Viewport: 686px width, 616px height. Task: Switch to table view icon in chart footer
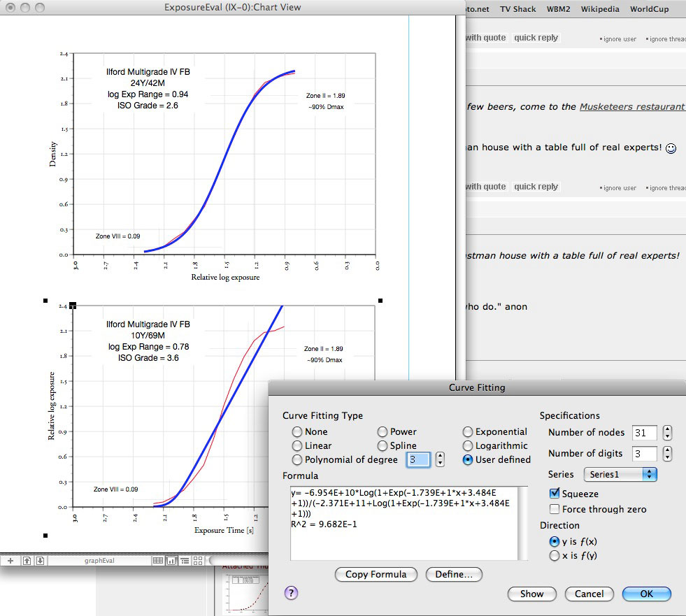coord(158,561)
